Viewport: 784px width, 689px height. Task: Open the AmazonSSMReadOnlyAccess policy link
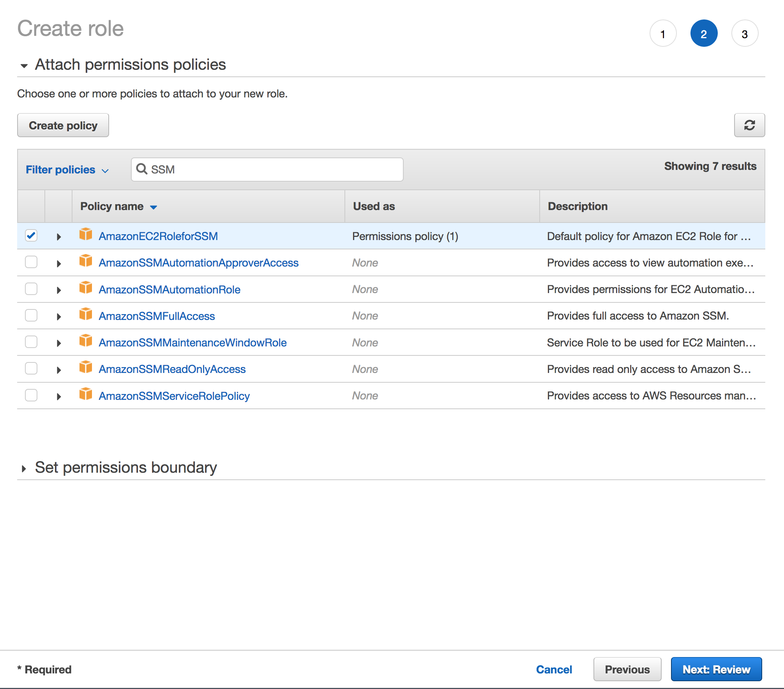point(172,369)
